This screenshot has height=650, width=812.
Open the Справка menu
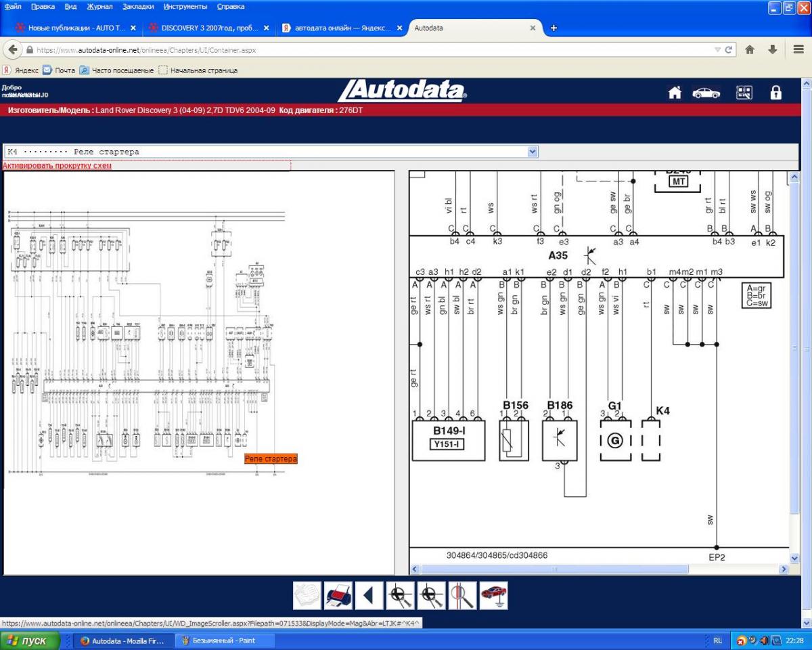tap(231, 7)
